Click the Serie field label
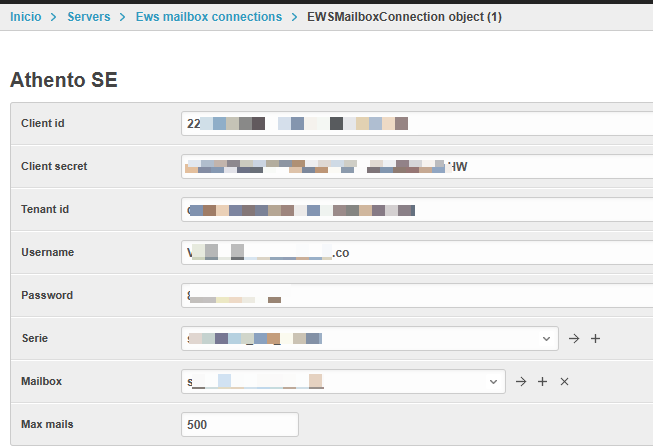This screenshot has width=653, height=447. pyautogui.click(x=34, y=338)
